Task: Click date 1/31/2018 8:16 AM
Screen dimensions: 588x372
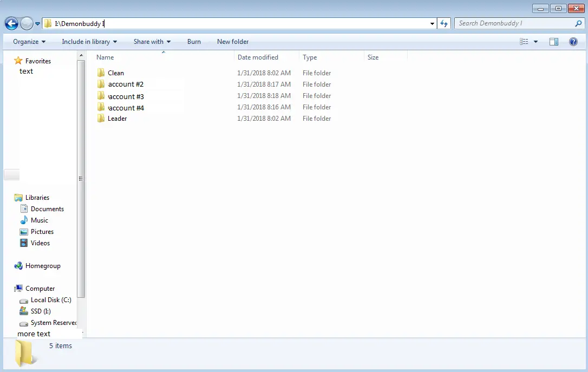Action: point(264,107)
